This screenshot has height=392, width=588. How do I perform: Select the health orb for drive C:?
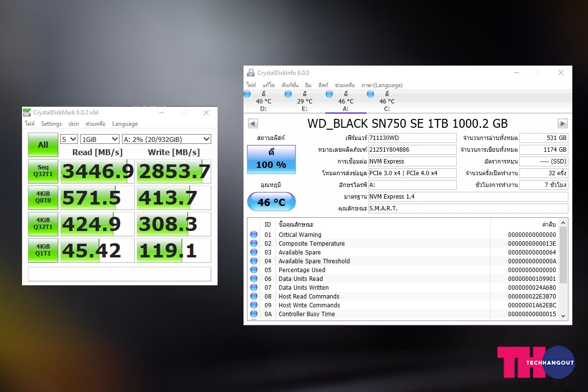click(370, 94)
